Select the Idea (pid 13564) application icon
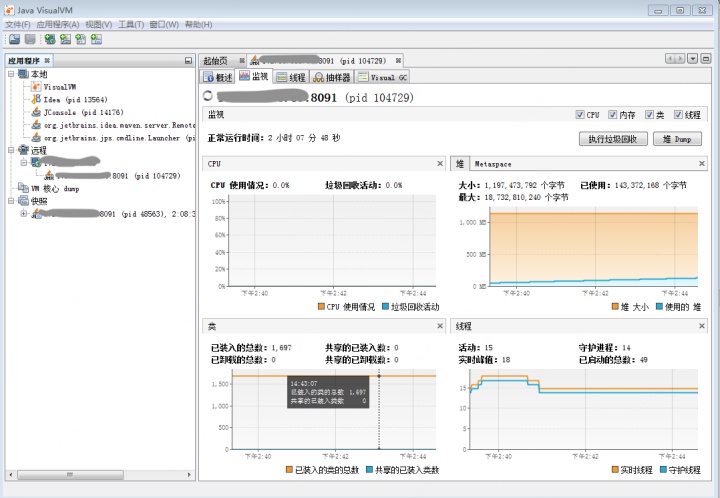 [36, 99]
